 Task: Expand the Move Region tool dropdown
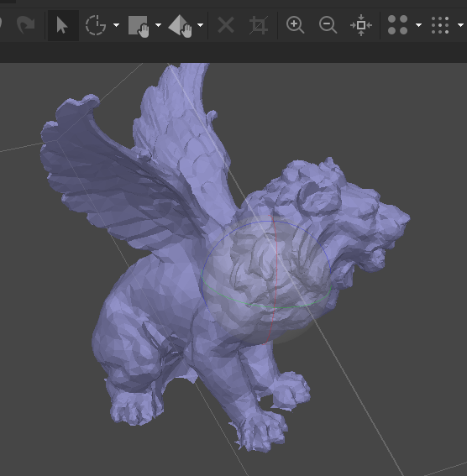pos(158,25)
